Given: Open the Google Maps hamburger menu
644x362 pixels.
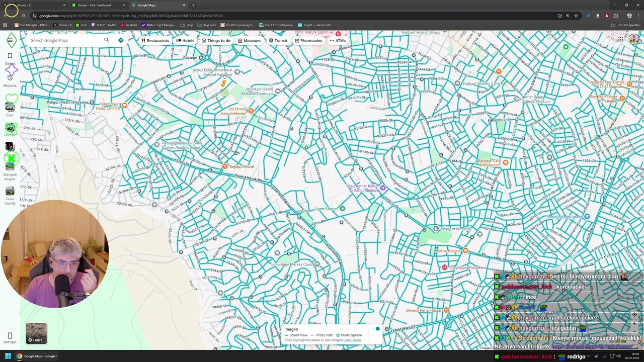Looking at the screenshot, I should tap(10, 40).
